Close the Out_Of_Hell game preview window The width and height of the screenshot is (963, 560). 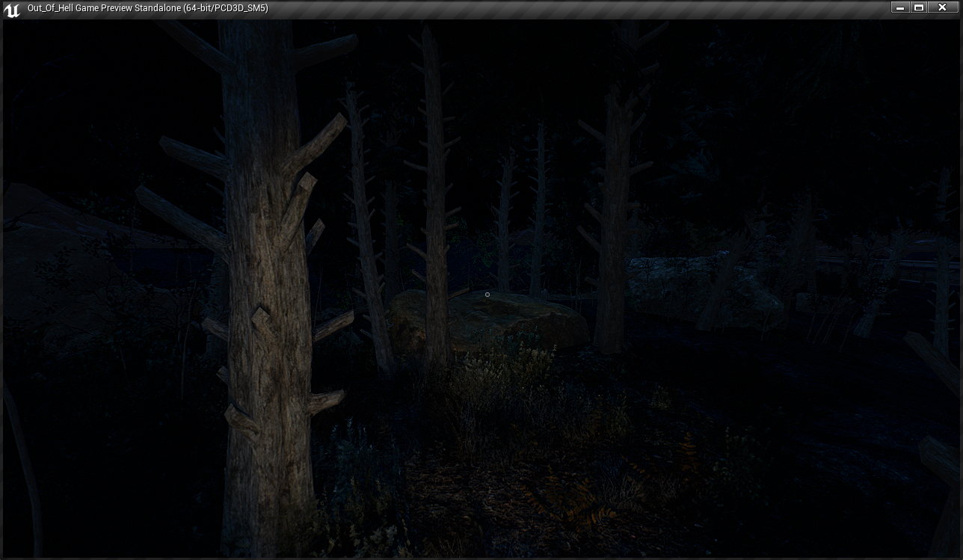(x=942, y=7)
